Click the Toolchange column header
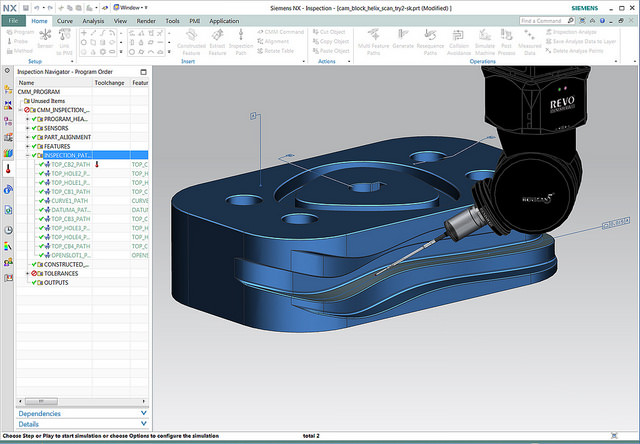The width and height of the screenshot is (640, 444). [109, 83]
